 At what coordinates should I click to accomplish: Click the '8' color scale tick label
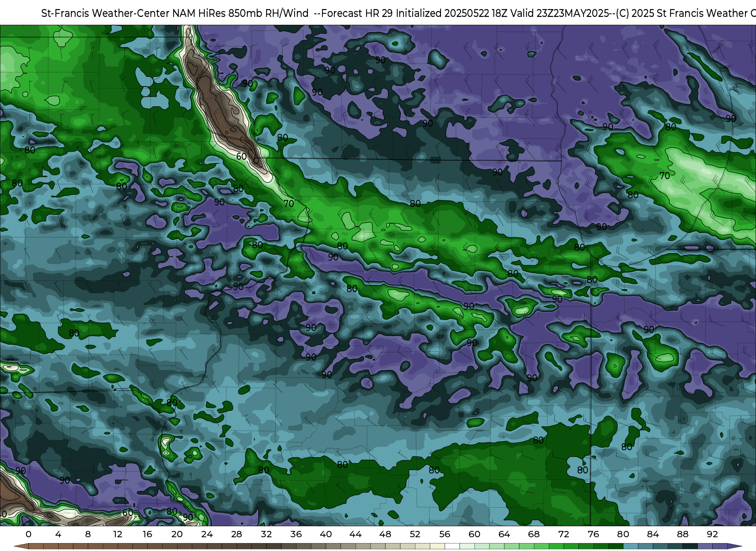88,534
